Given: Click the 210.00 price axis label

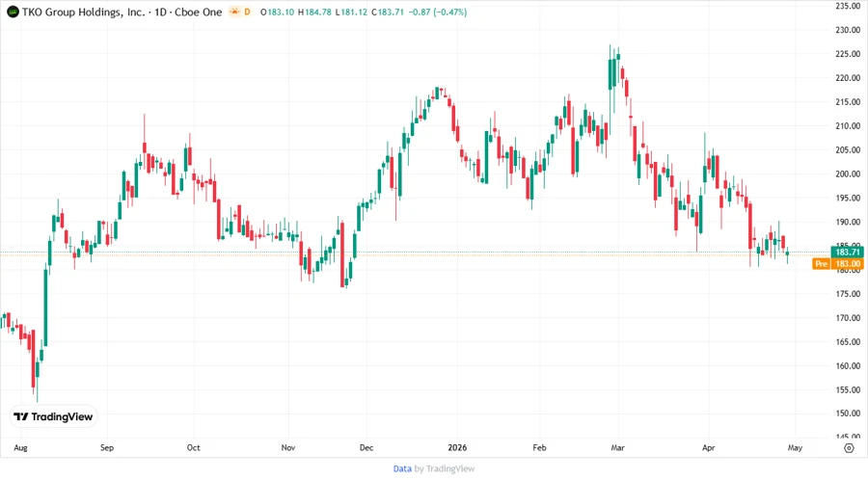Looking at the screenshot, I should (848, 125).
